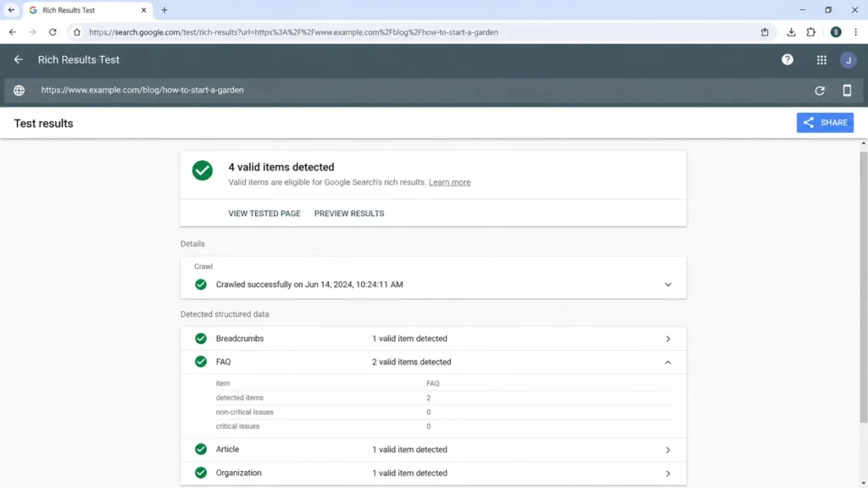Open the help question mark icon
This screenshot has height=488, width=868.
tap(787, 60)
